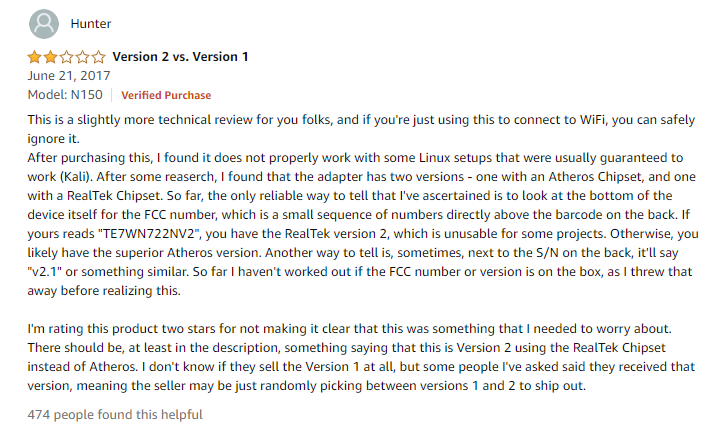The height and width of the screenshot is (429, 726).
Task: Click Hunter's profile avatar icon
Action: [45, 24]
